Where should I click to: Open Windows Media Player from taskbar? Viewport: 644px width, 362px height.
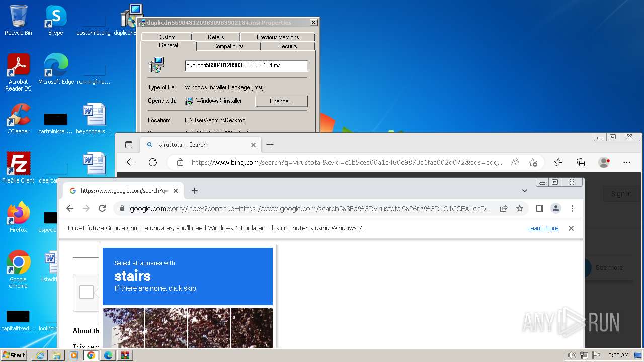coord(74,355)
